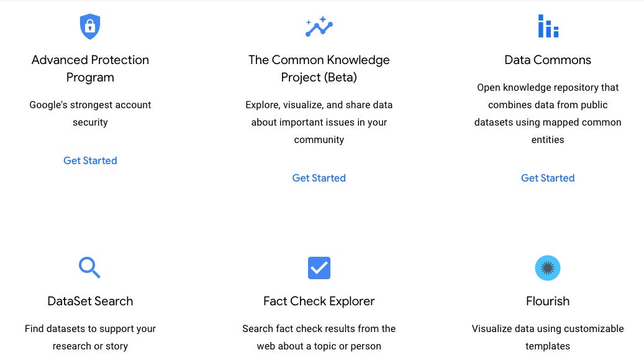Select The Common Knowledge Project (Beta) heading
644x360 pixels.
(x=319, y=68)
